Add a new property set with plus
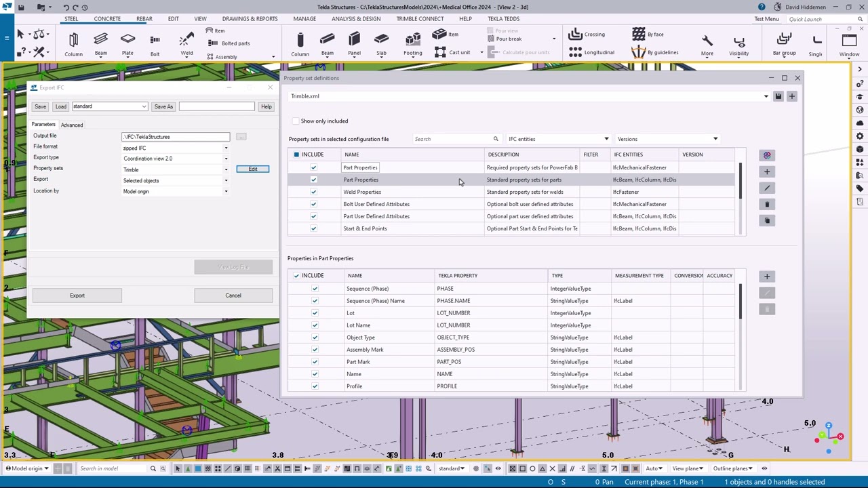868x488 pixels. [767, 171]
